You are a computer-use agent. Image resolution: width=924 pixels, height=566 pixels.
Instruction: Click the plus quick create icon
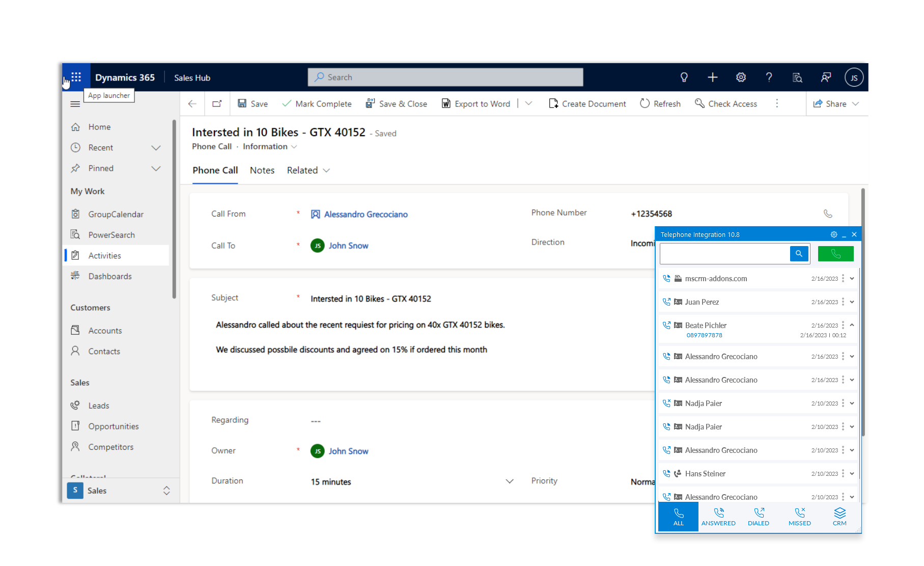click(712, 77)
